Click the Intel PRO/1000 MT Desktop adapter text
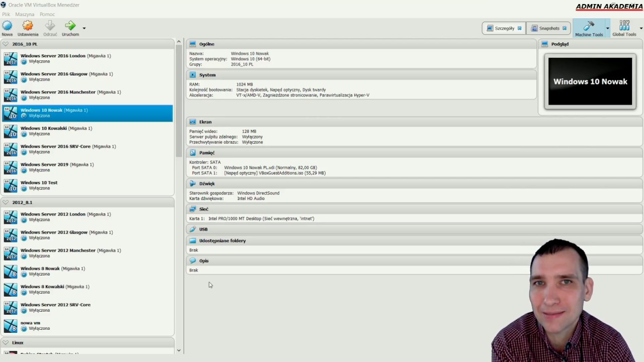The height and width of the screenshot is (362, 644). click(x=261, y=219)
